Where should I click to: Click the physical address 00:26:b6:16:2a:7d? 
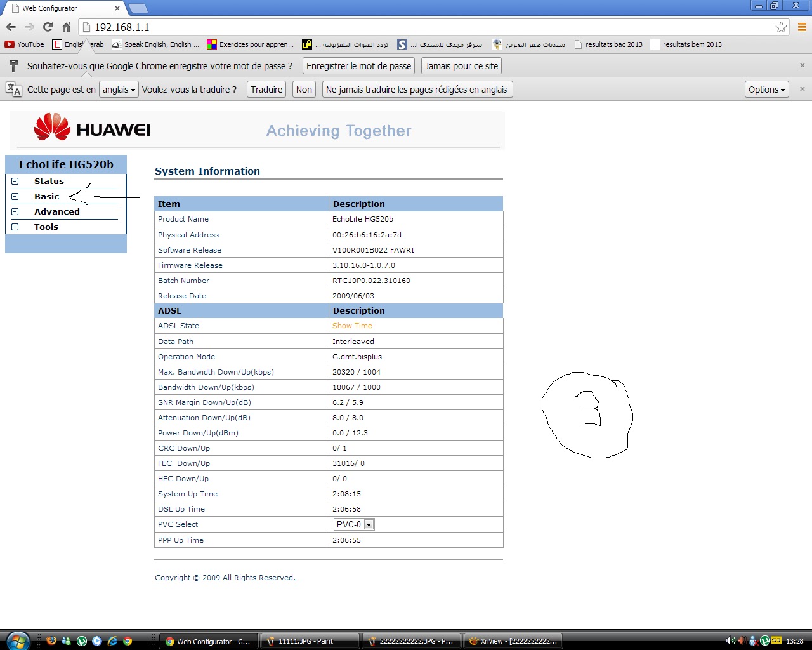[x=367, y=235]
